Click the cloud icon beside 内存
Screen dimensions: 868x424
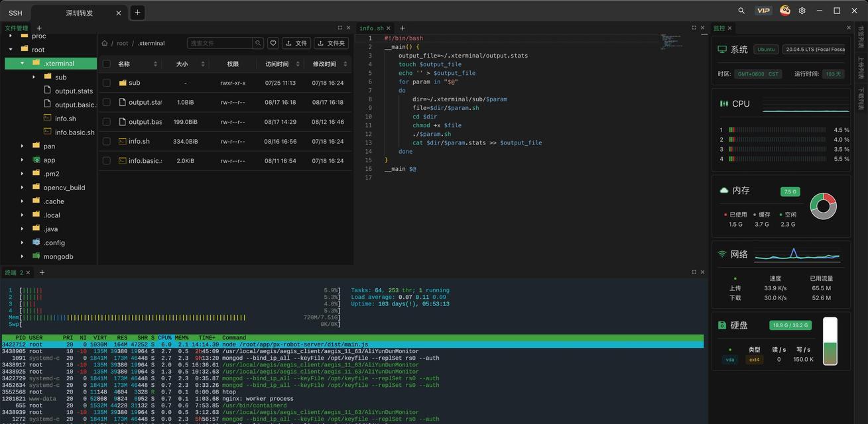click(724, 190)
